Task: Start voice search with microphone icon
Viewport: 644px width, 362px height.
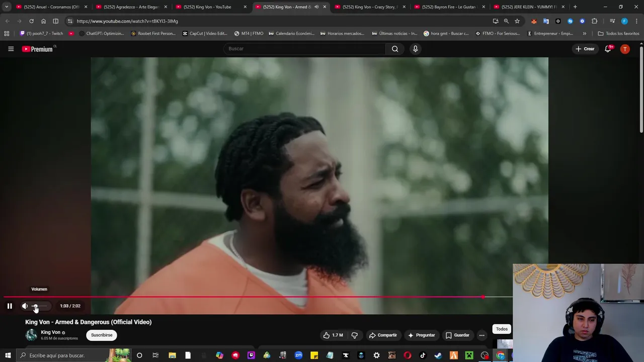Action: click(415, 49)
